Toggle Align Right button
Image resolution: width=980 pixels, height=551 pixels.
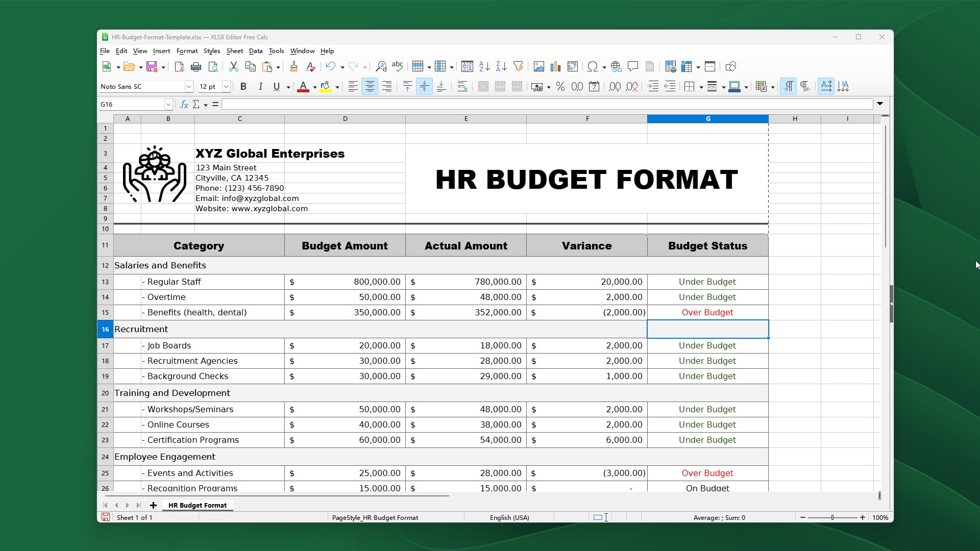pyautogui.click(x=387, y=87)
